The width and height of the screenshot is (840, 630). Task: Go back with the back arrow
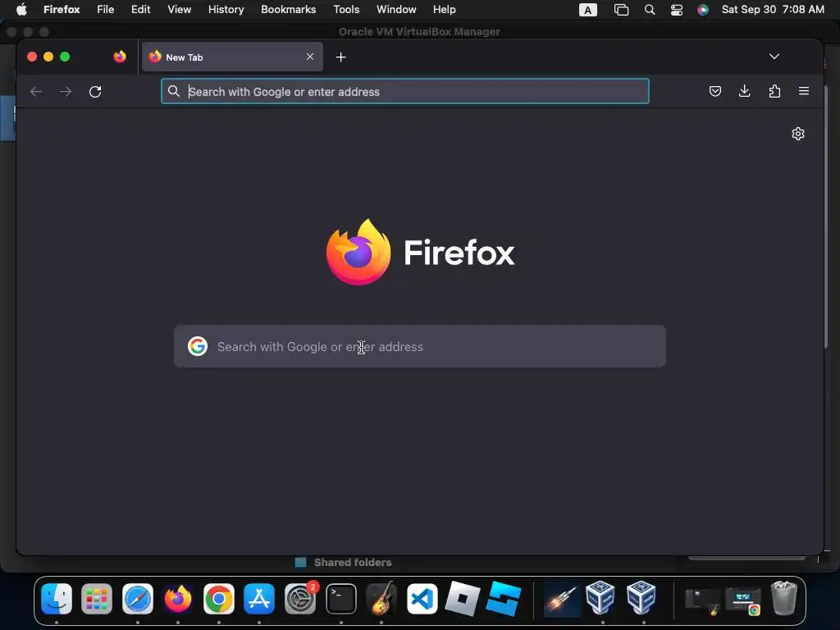(36, 92)
